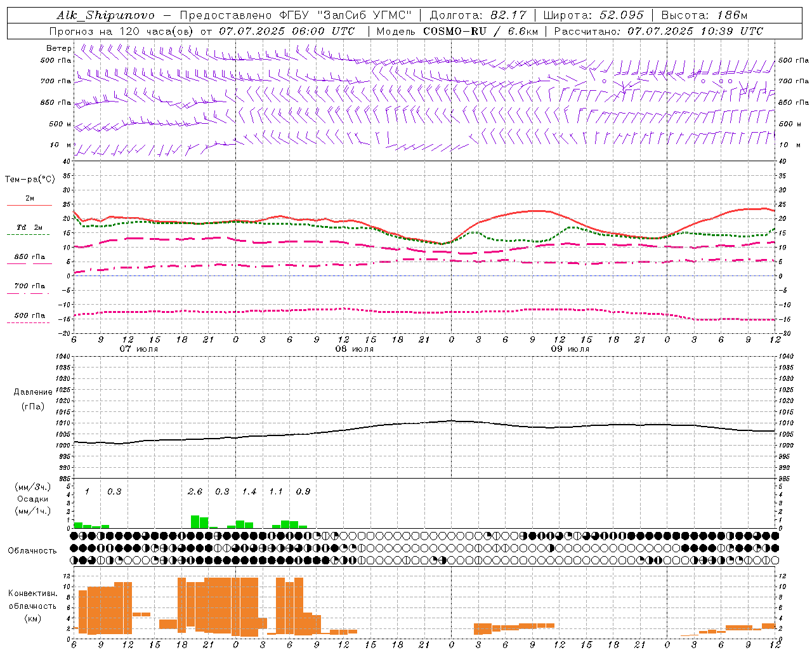Click the 1.1 precipitation total value
812x650 pixels.
[276, 492]
